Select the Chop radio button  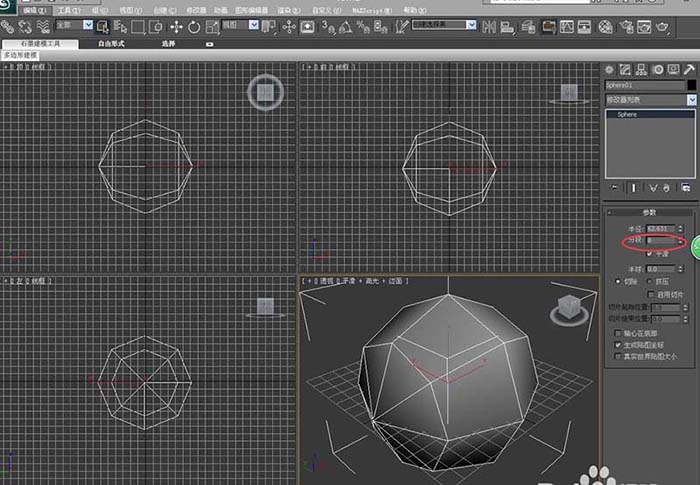(x=618, y=281)
